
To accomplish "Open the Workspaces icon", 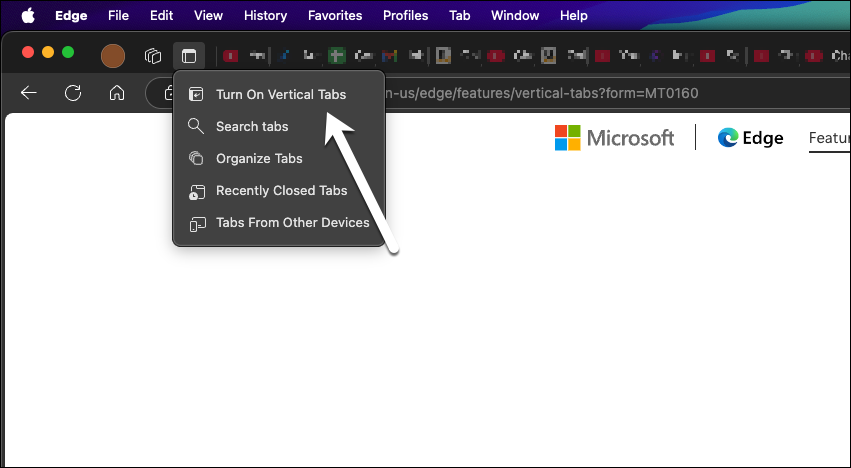I will [153, 56].
